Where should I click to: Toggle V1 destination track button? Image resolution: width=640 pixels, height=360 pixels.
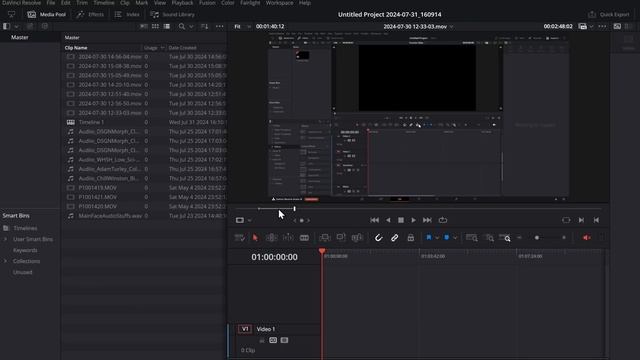pos(245,329)
